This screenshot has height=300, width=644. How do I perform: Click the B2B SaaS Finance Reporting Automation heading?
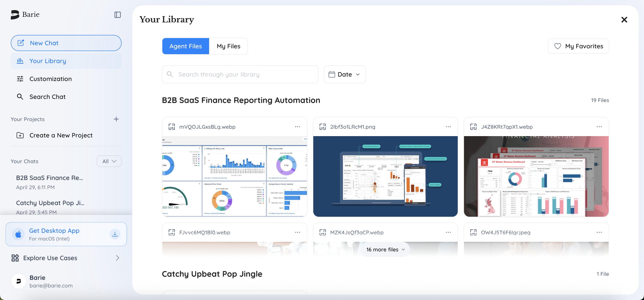[241, 100]
